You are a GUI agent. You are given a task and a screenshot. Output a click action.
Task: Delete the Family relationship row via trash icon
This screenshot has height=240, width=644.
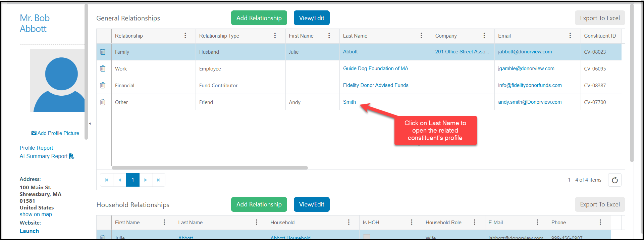103,52
